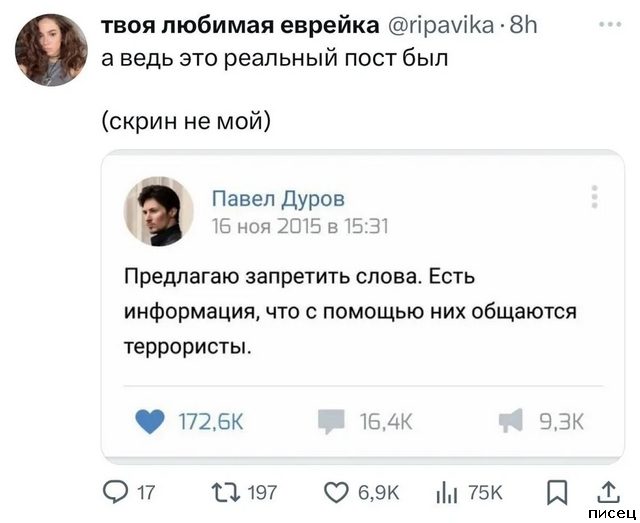Click Pavel Durov's avatar in the quoted post
This screenshot has width=640, height=523.
(158, 211)
